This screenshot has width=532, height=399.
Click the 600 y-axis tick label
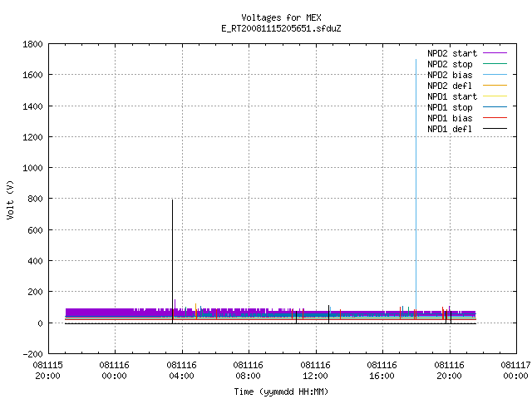[35, 230]
